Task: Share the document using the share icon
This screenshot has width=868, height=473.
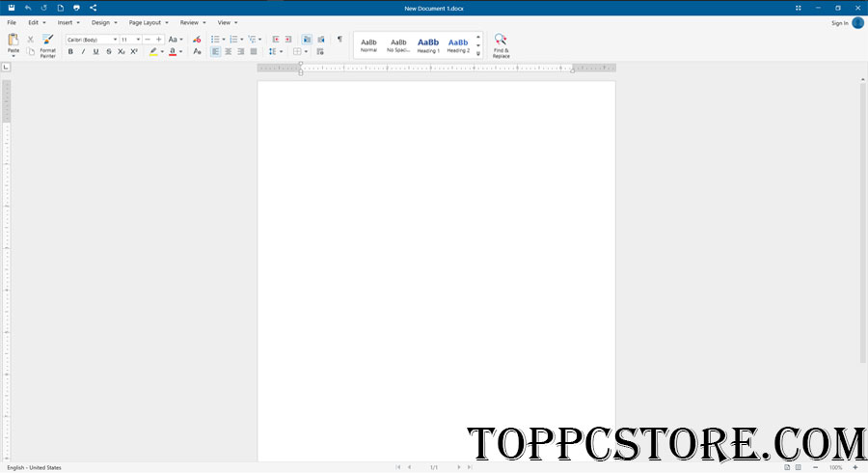Action: click(93, 8)
